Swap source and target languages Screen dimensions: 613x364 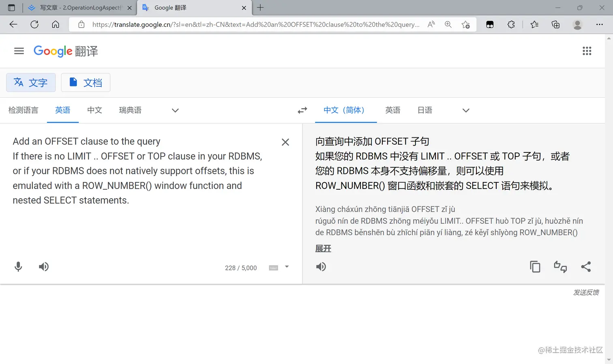pos(302,110)
